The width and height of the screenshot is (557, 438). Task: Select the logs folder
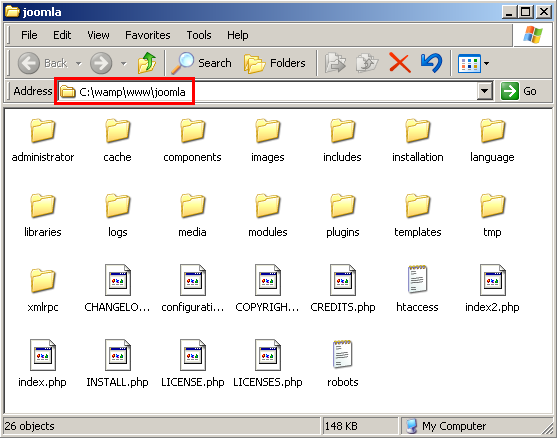point(118,216)
